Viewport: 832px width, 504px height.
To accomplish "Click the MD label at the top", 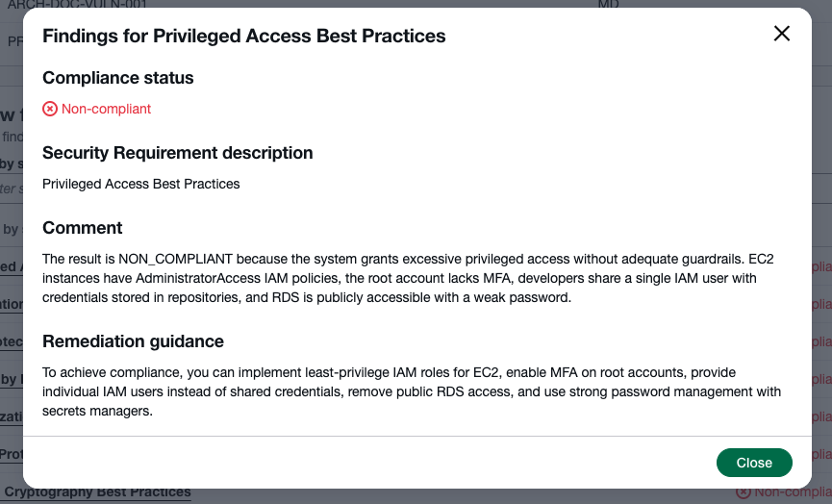I will (608, 4).
